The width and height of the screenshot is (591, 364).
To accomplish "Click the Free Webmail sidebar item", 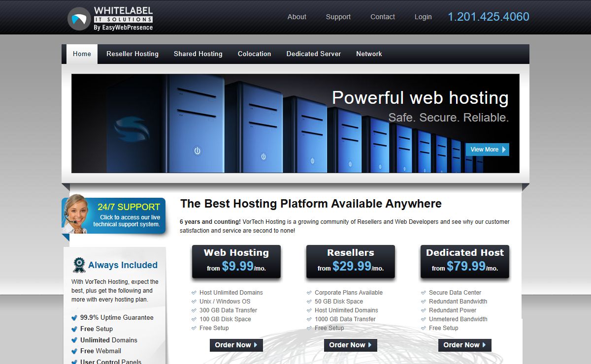I will click(x=100, y=351).
